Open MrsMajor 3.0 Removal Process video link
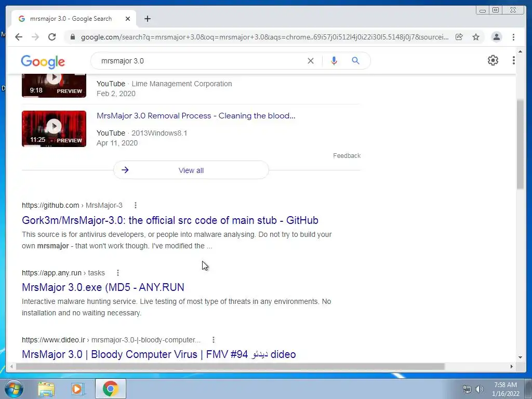The height and width of the screenshot is (399, 532). [x=196, y=116]
